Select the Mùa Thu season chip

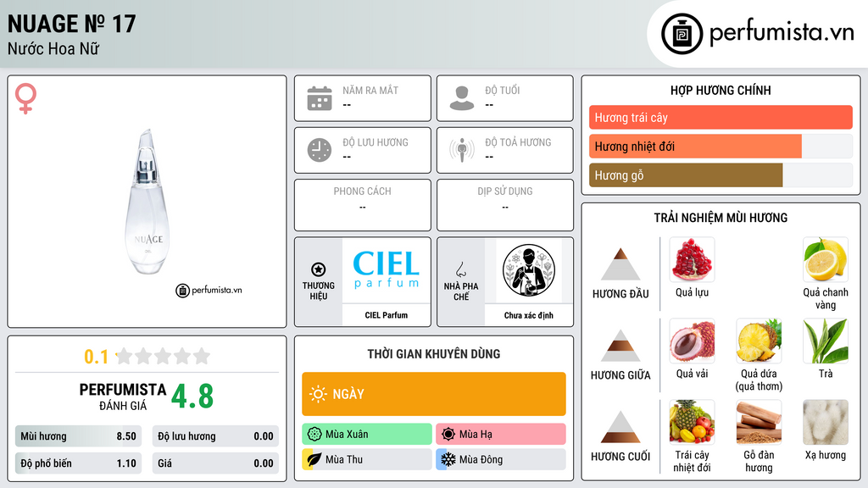pyautogui.click(x=367, y=459)
